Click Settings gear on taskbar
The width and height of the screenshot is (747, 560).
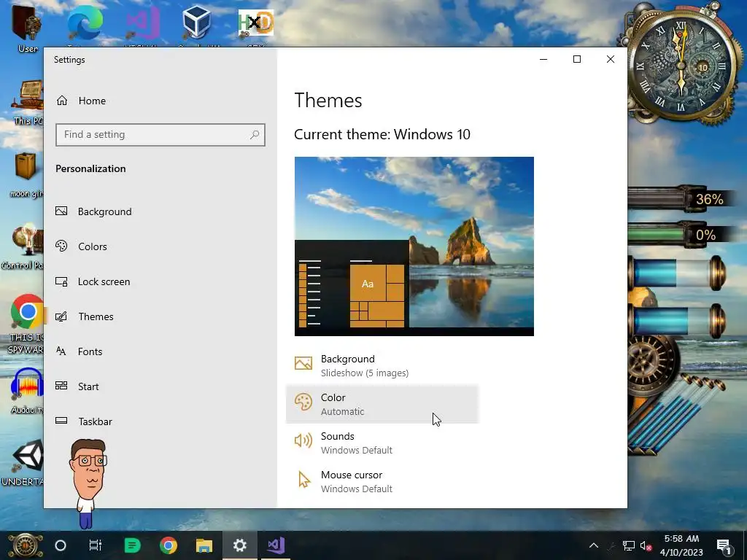click(239, 545)
